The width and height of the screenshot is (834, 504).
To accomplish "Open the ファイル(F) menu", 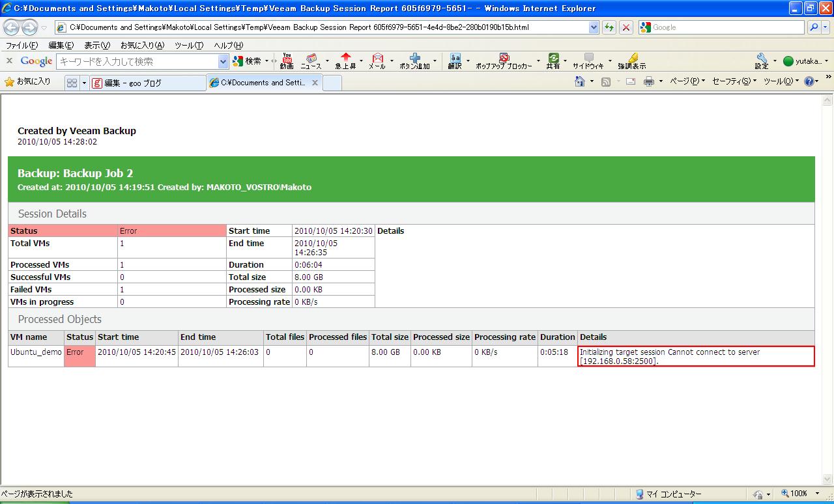I will [22, 46].
